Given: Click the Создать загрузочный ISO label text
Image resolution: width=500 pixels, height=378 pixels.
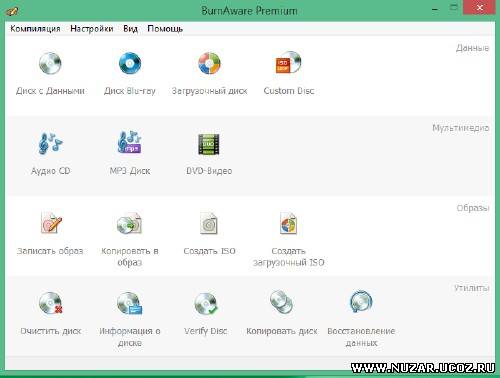Looking at the screenshot, I should click(x=289, y=257).
